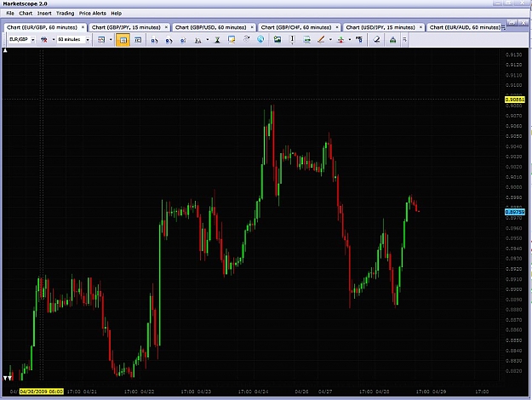Expand the EUR/GBP symbol dropdown
The width and height of the screenshot is (532, 400).
32,40
